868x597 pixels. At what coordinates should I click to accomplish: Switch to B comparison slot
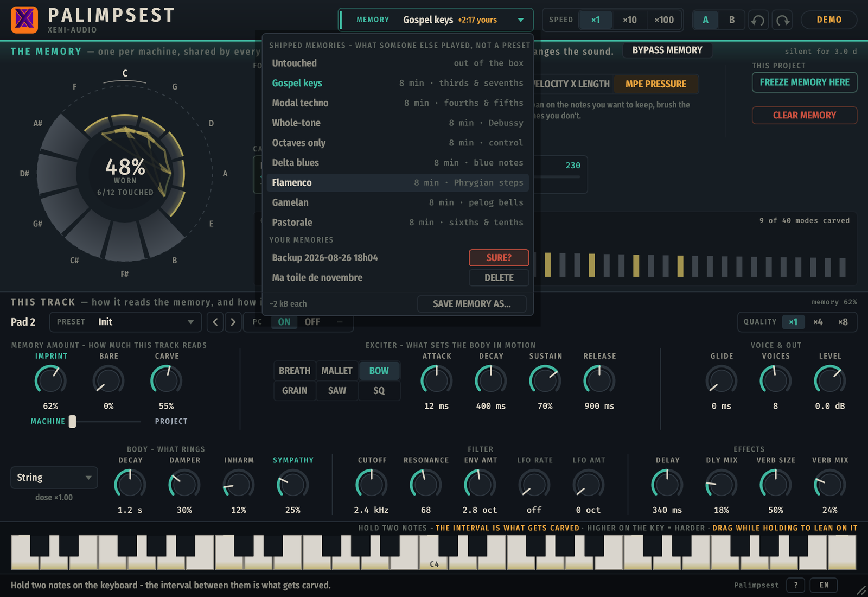[732, 20]
